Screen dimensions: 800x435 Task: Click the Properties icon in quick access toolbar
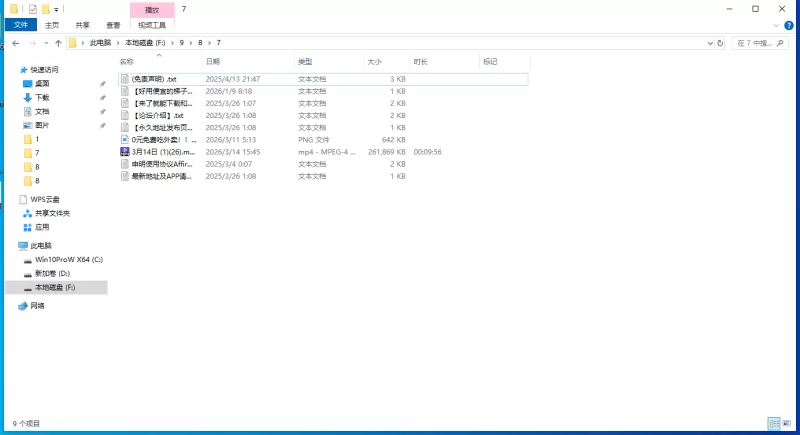click(32, 9)
